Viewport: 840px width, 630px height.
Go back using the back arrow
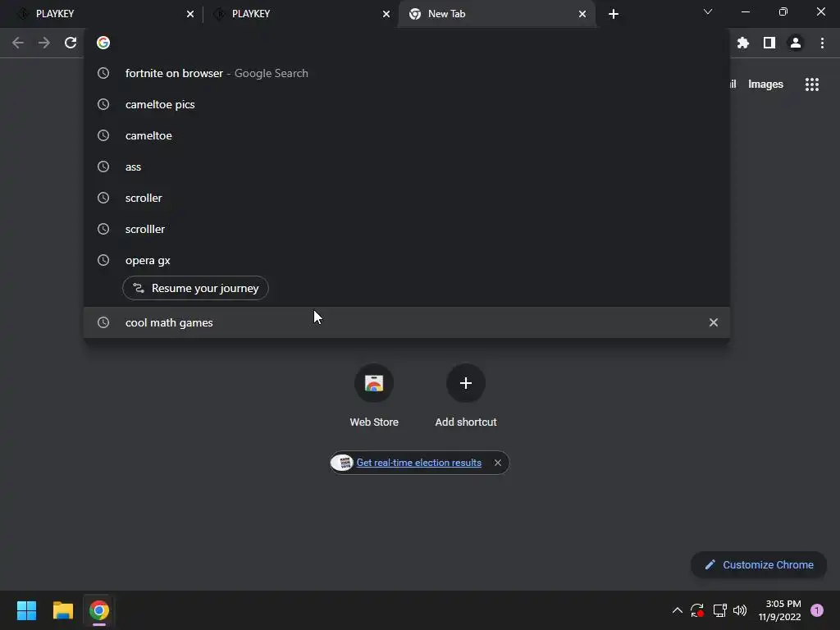click(x=18, y=43)
